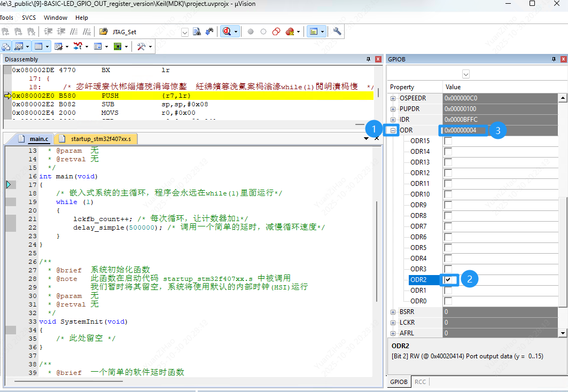Open a Memory window from the grid icon

[x=38, y=46]
